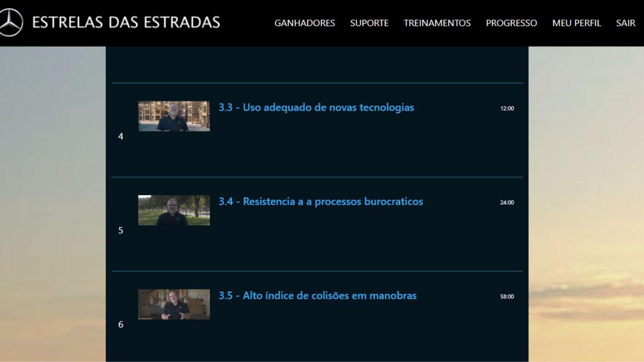Click the 12:00 duration label
644x362 pixels.
507,108
